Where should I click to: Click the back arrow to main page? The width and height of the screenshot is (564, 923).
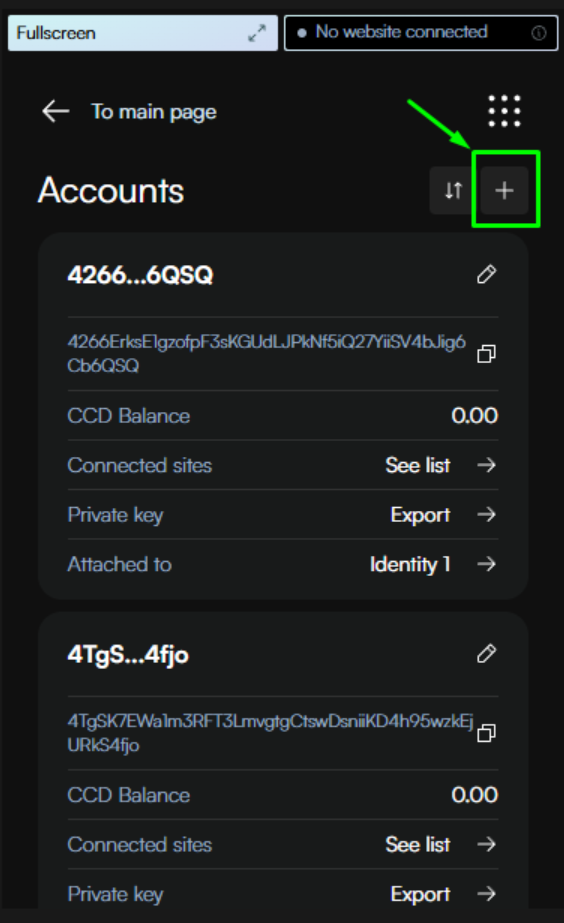56,111
